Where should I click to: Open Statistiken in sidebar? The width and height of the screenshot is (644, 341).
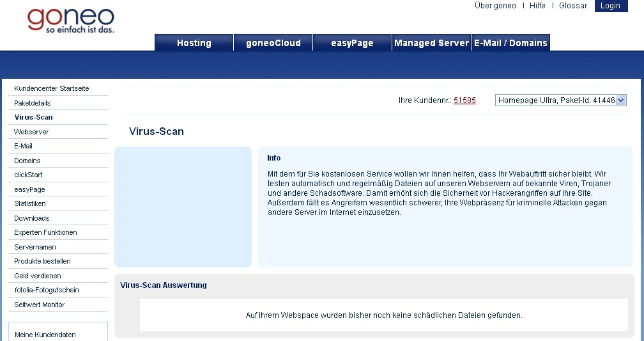click(30, 203)
